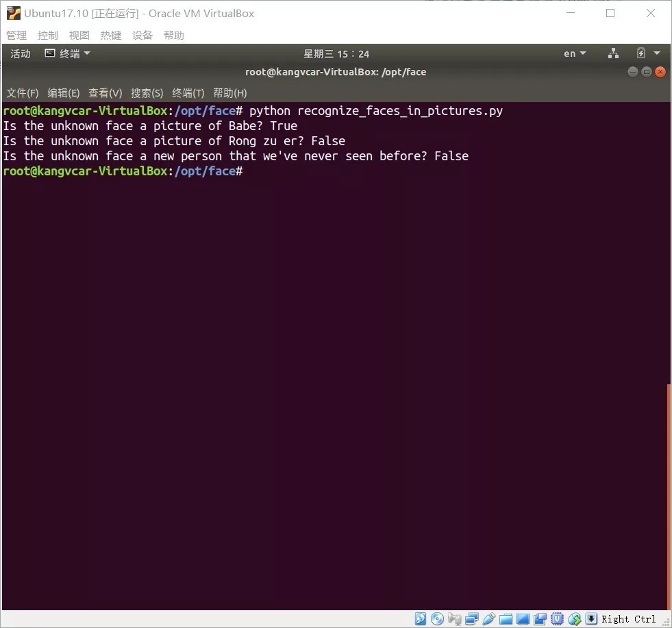The width and height of the screenshot is (672, 628).
Task: Click the network adapters status icon
Action: pyautogui.click(x=471, y=618)
